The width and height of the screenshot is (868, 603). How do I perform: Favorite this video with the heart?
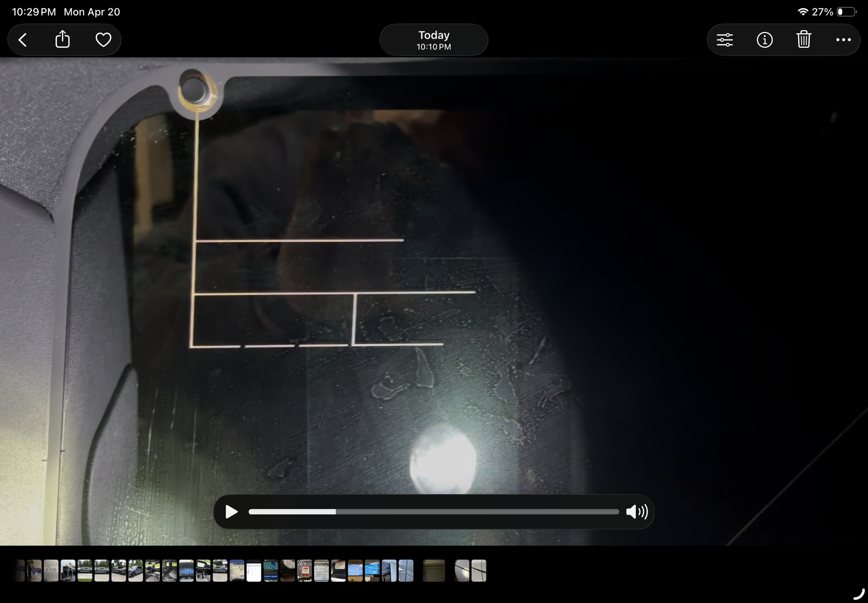103,40
